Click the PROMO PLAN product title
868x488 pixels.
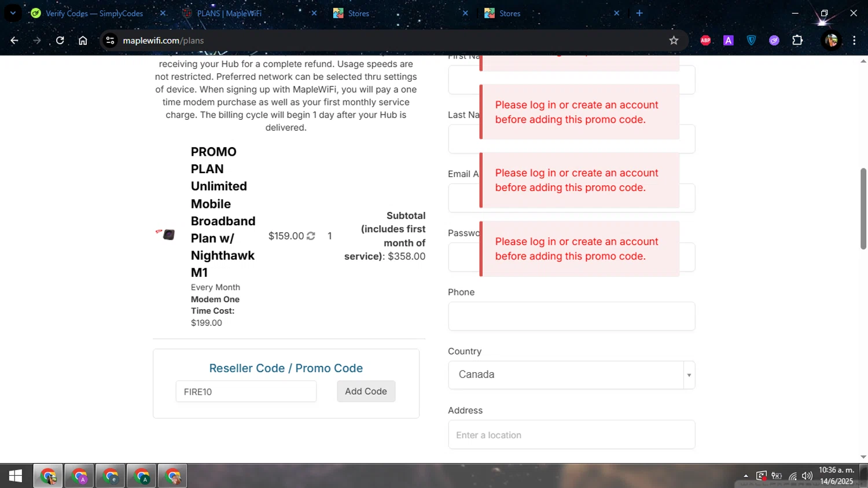pos(223,212)
